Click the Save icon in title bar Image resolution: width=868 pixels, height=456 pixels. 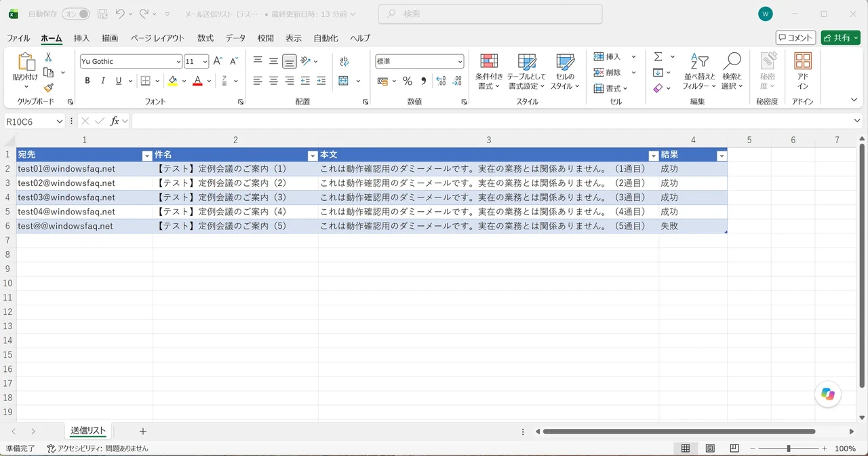(102, 14)
